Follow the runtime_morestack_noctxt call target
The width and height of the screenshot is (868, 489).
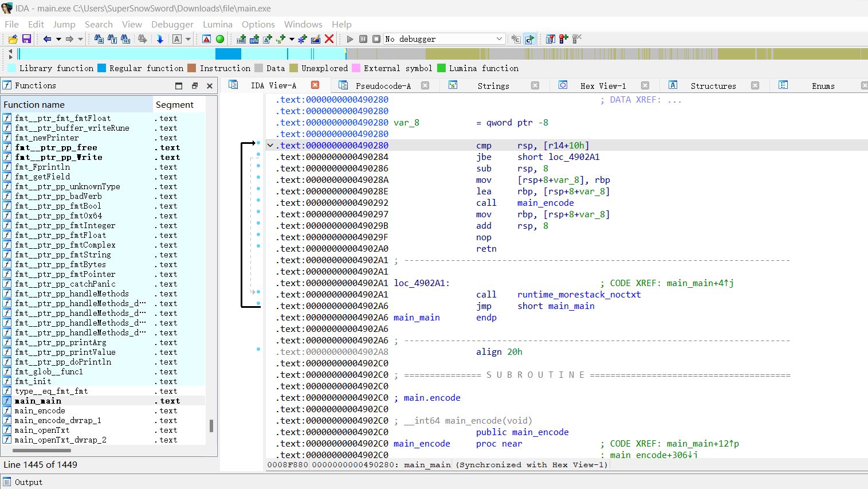[x=579, y=295]
